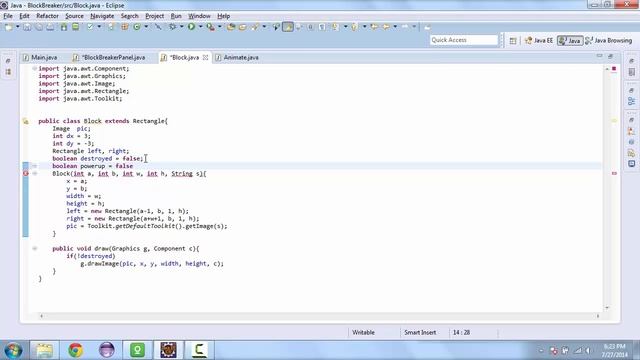This screenshot has width=640, height=360.
Task: Switch to the BlockBreakerPanel.java tab
Action: click(109, 58)
